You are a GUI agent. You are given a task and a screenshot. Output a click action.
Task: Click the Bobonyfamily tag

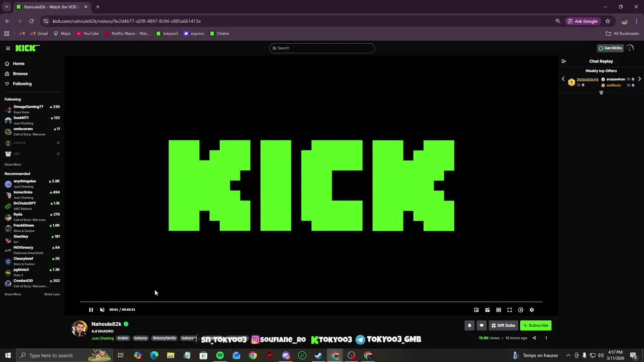165,338
